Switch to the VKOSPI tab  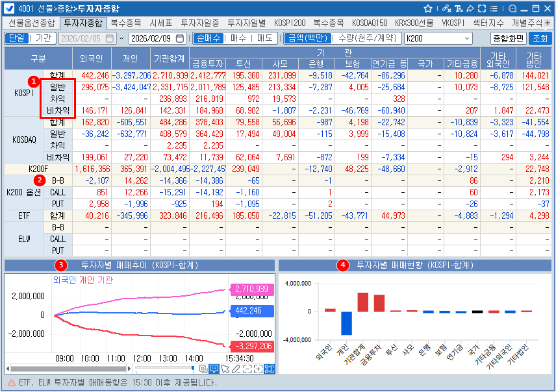tap(457, 23)
